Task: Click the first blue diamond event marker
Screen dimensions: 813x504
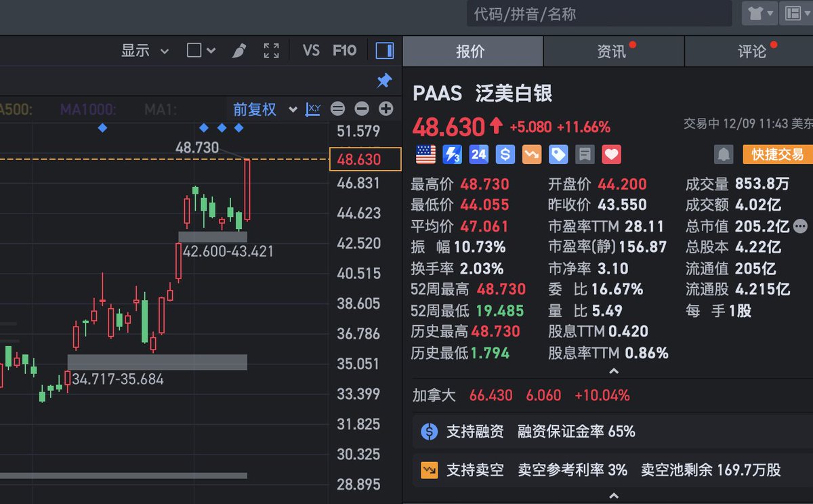Action: point(102,127)
